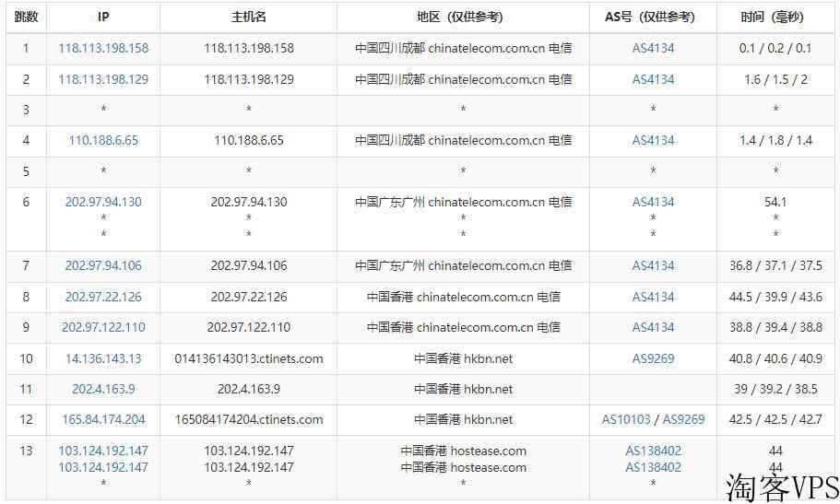
Task: Select 中国香港 hkbn.net cell in hop 10 row
Action: (x=463, y=358)
